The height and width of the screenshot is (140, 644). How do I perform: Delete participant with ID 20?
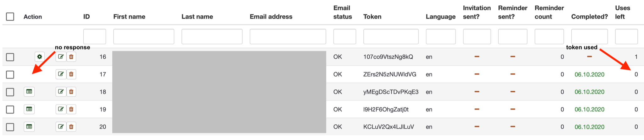71,127
